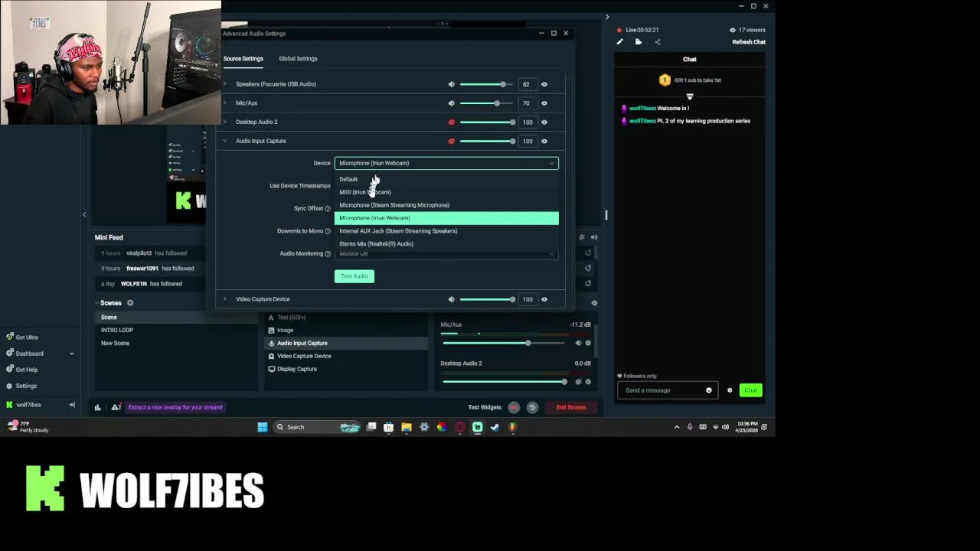Mute Speakers (Focusrite USB Audio) speaker icon
The height and width of the screenshot is (551, 980).
451,84
